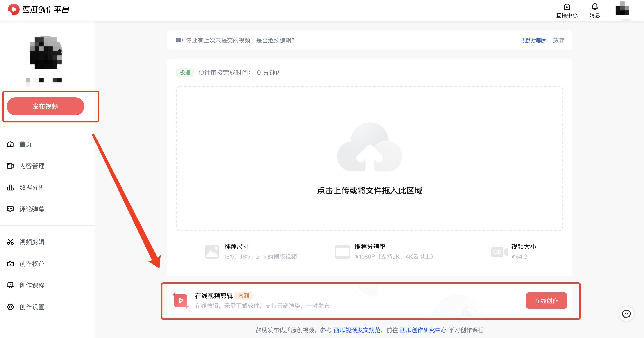The height and width of the screenshot is (338, 644).
Task: Click the 在线视频剪辑 play icon
Action: coord(181,300)
